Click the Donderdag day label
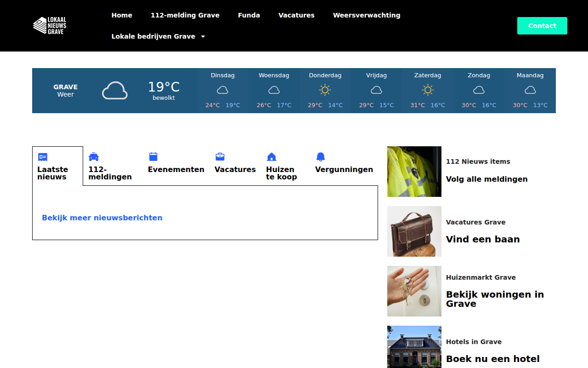588x368 pixels. click(325, 75)
